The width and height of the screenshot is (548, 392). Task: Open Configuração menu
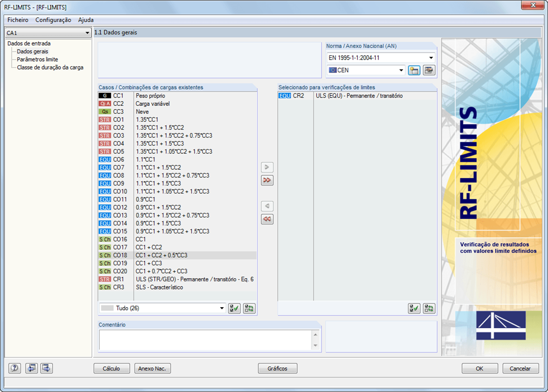[x=53, y=20]
